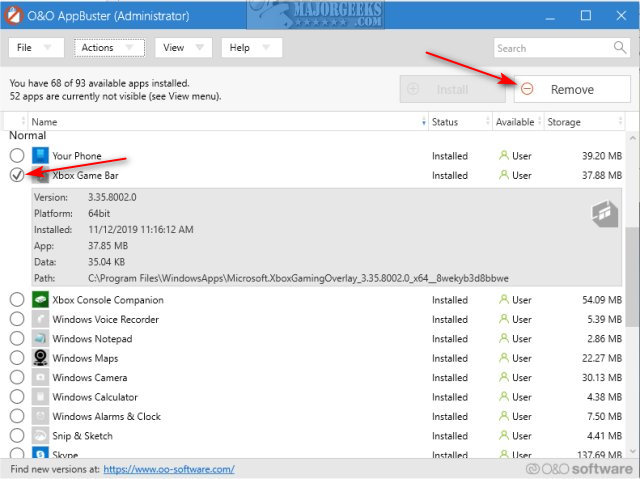The width and height of the screenshot is (640, 479).
Task: Expand the View dropdown menu
Action: click(185, 47)
